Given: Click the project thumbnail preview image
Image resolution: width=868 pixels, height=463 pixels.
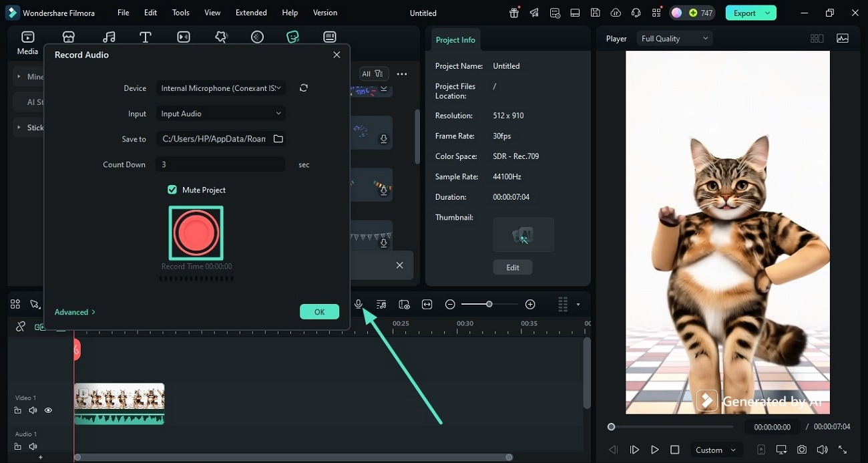Looking at the screenshot, I should (x=523, y=235).
